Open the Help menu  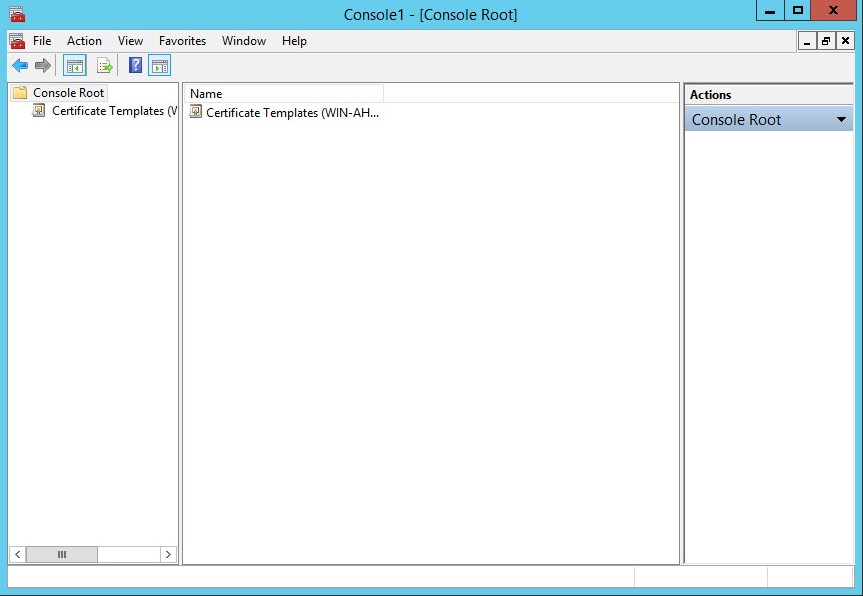tap(294, 41)
